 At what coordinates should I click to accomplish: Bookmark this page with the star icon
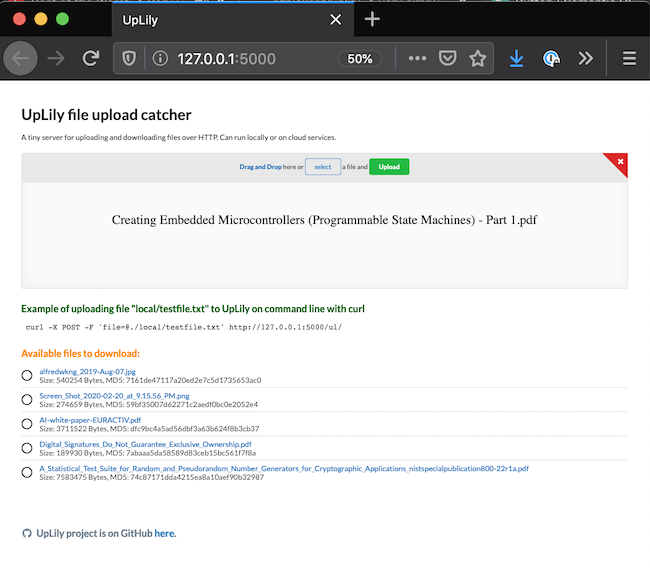coord(478,58)
